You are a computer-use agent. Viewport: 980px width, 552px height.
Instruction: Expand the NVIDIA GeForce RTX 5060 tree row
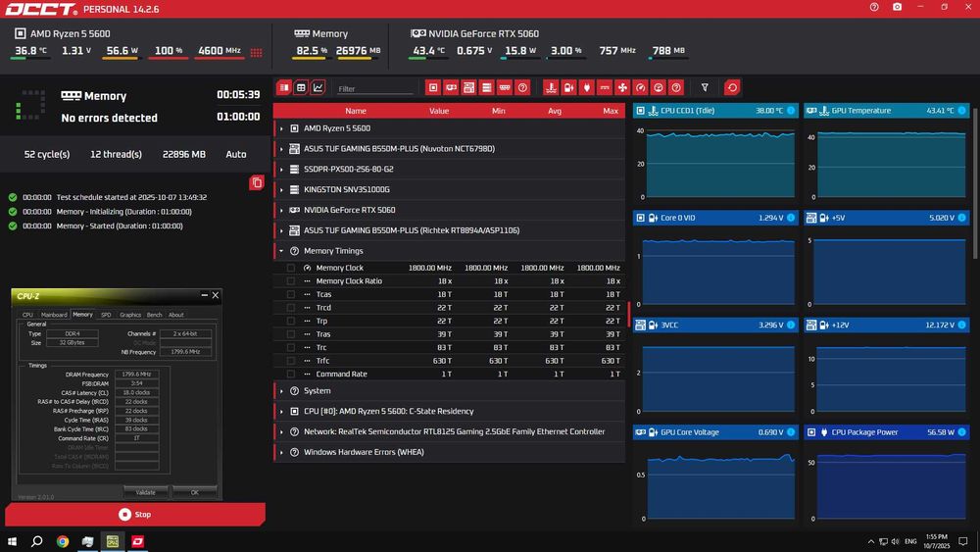[281, 210]
